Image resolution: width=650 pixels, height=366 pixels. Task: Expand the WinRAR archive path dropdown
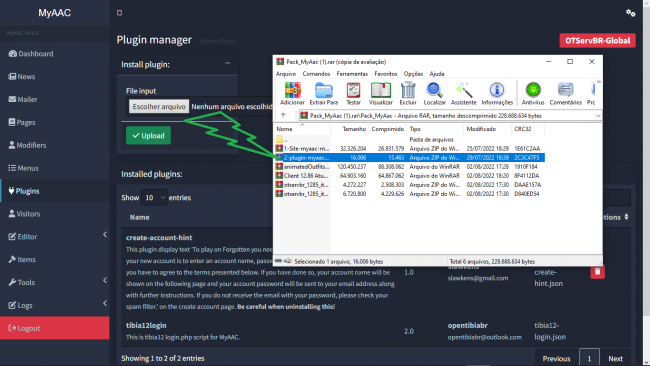[598, 116]
